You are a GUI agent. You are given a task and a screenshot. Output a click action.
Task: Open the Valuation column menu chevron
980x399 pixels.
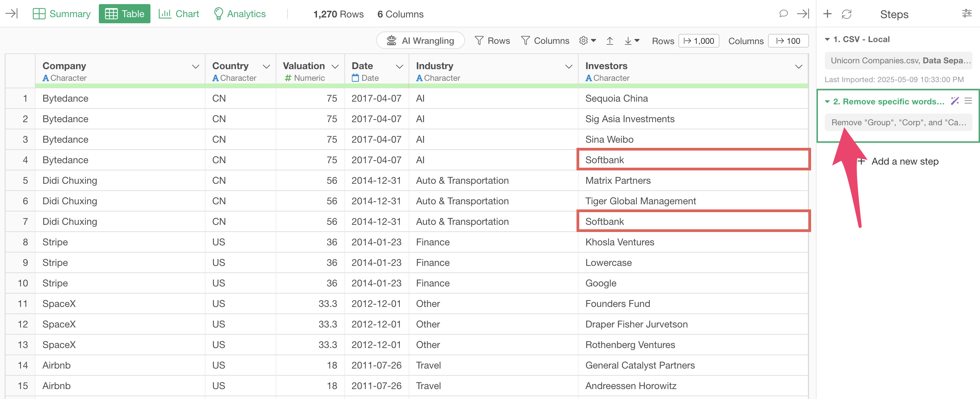335,67
